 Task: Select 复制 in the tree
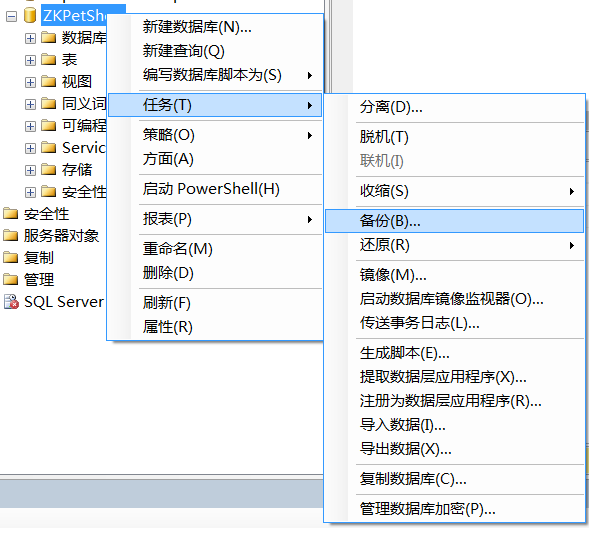(38, 258)
